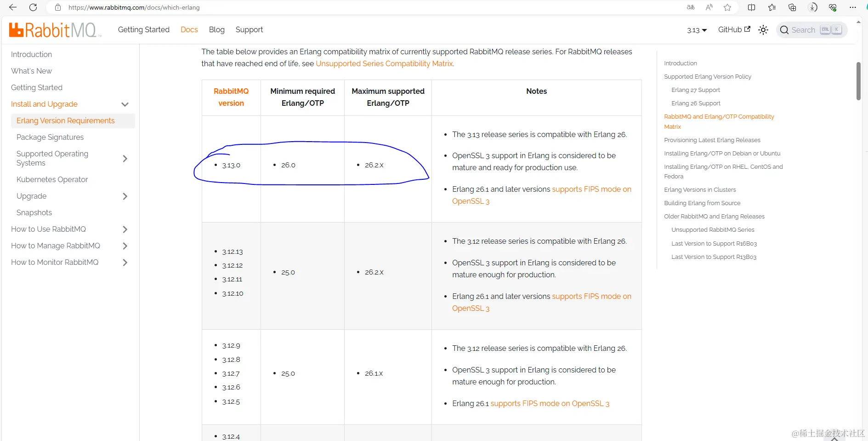Open FIPS mode link in 3.13.0 notes
Viewport: 868px width, 441px height.
coord(542,195)
